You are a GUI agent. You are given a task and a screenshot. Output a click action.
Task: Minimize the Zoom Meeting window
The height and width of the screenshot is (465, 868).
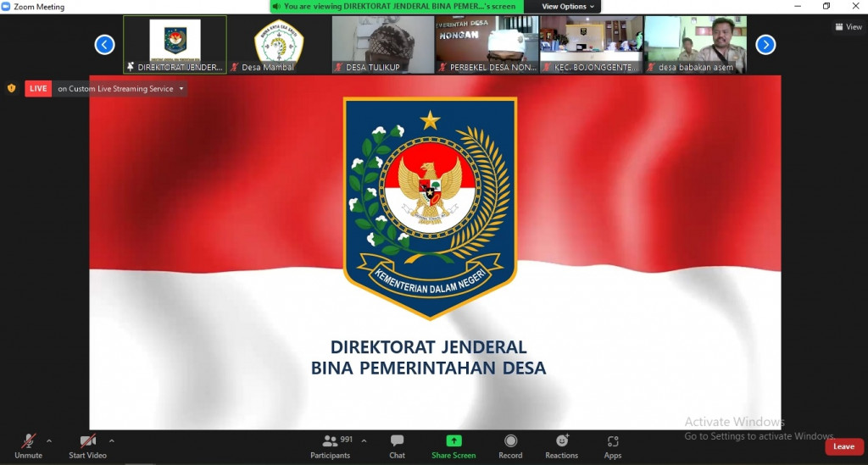[x=798, y=6]
